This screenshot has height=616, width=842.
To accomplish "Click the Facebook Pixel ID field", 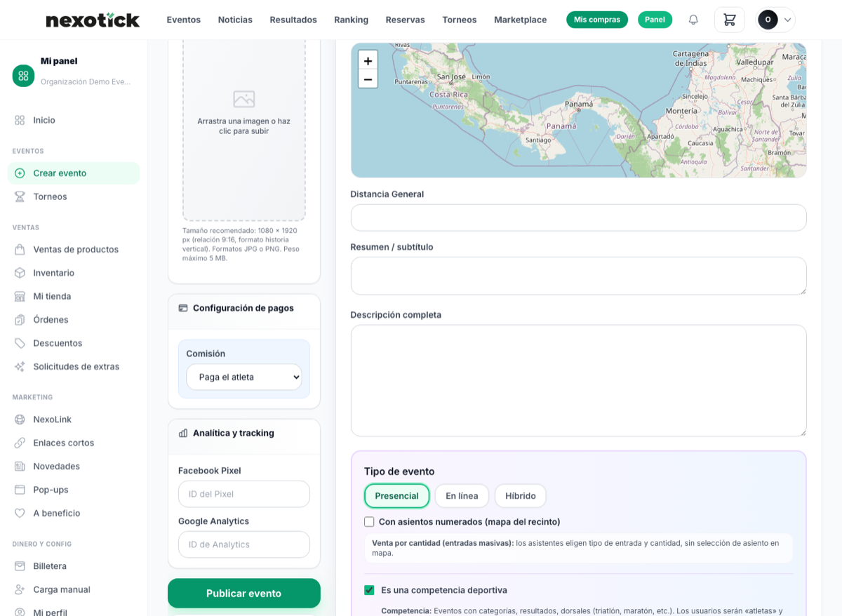I will 244,494.
